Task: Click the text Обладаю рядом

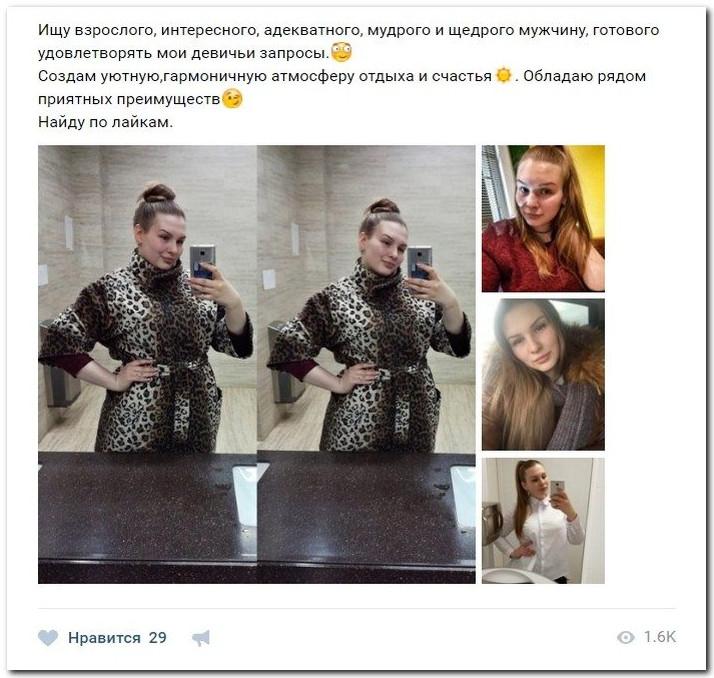Action: coord(585,76)
